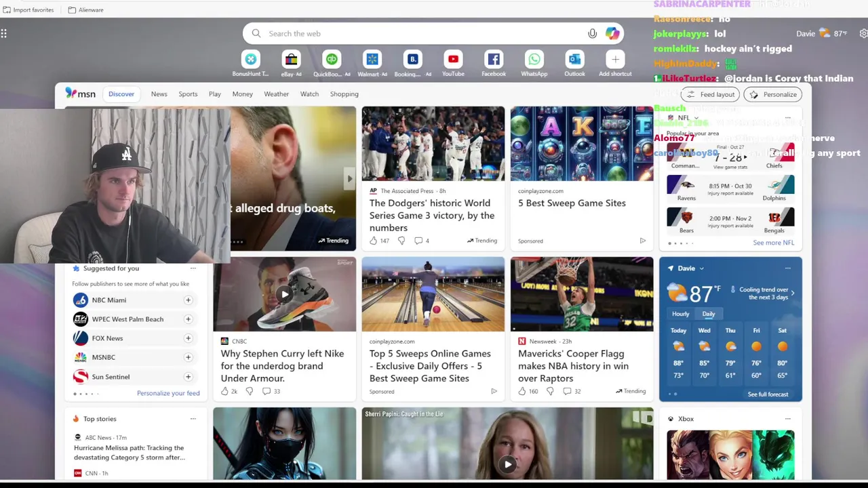The image size is (868, 488).
Task: Select the Shopping tab
Action: 344,94
